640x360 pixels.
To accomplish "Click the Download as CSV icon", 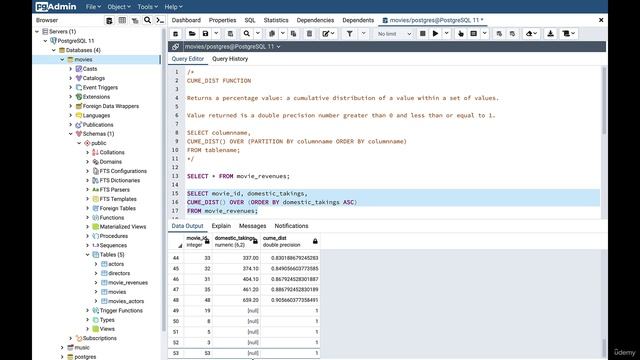I will tap(550, 34).
